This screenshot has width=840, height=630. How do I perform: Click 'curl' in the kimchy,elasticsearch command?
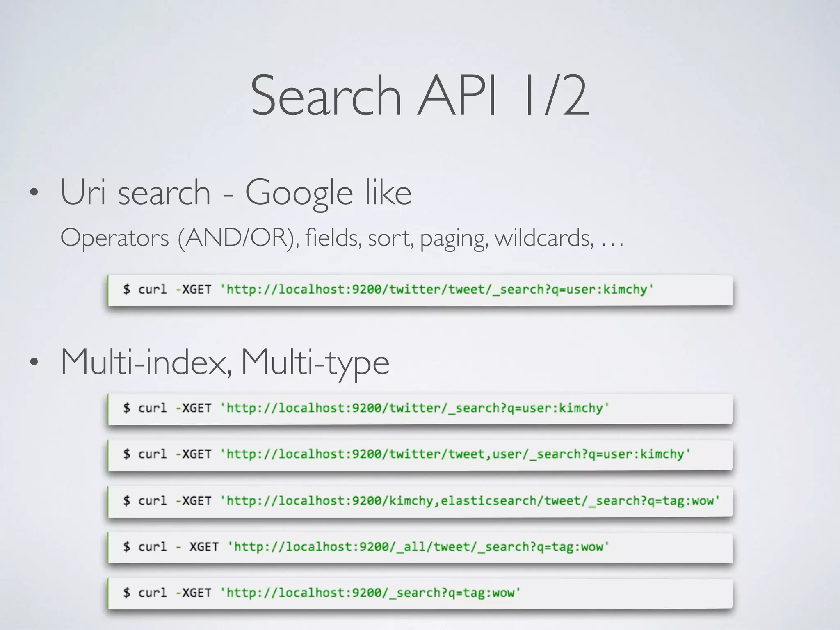152,501
